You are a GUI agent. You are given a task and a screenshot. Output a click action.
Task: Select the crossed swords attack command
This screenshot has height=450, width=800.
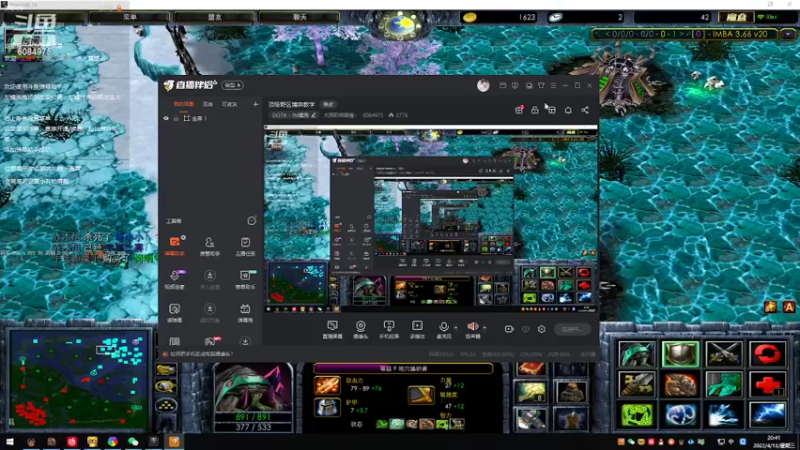pyautogui.click(x=723, y=353)
